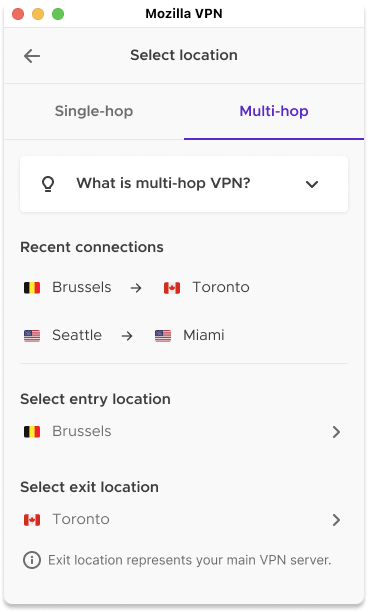The width and height of the screenshot is (368, 612).
Task: Expand the 'What is multi-hop VPN?' chevron
Action: 312,184
